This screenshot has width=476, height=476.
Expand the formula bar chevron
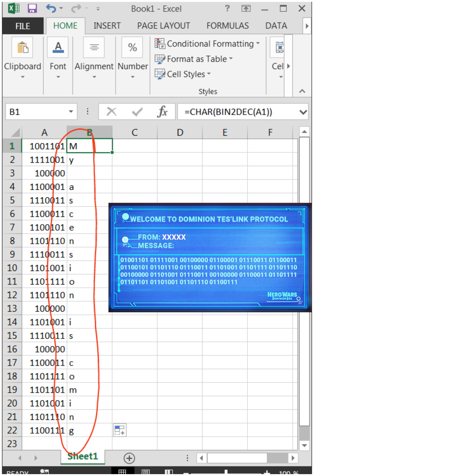(303, 112)
